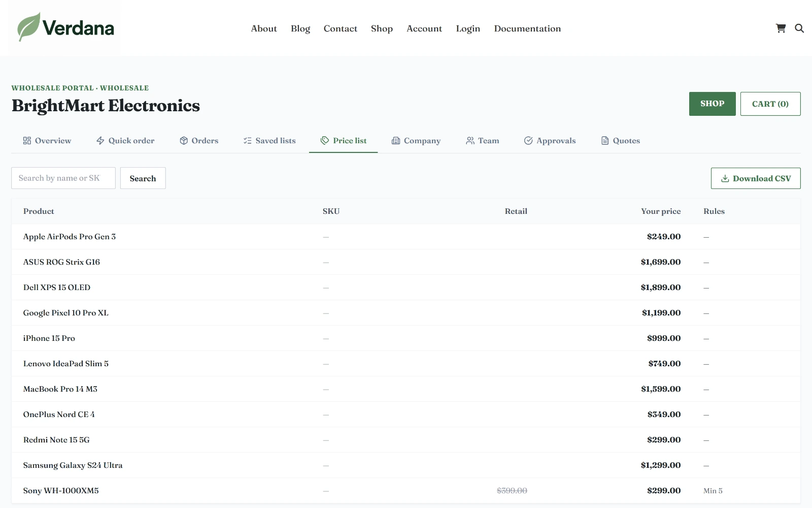Click the green SHOP button

pyautogui.click(x=712, y=104)
